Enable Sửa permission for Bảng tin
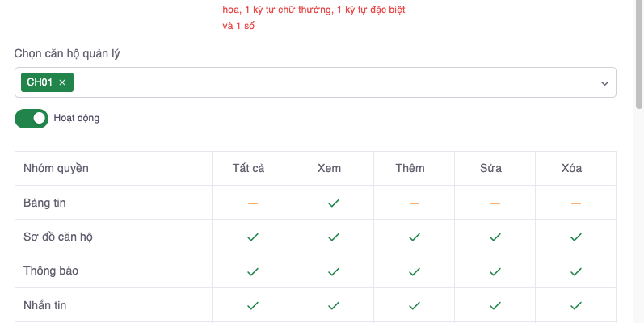This screenshot has width=644, height=323. coord(495,203)
